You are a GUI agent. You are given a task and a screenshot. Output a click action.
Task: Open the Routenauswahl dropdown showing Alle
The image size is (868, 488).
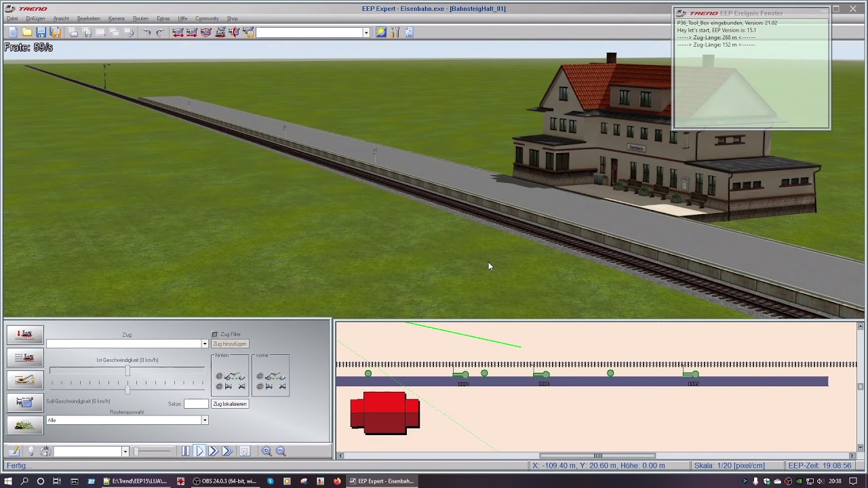tap(205, 420)
